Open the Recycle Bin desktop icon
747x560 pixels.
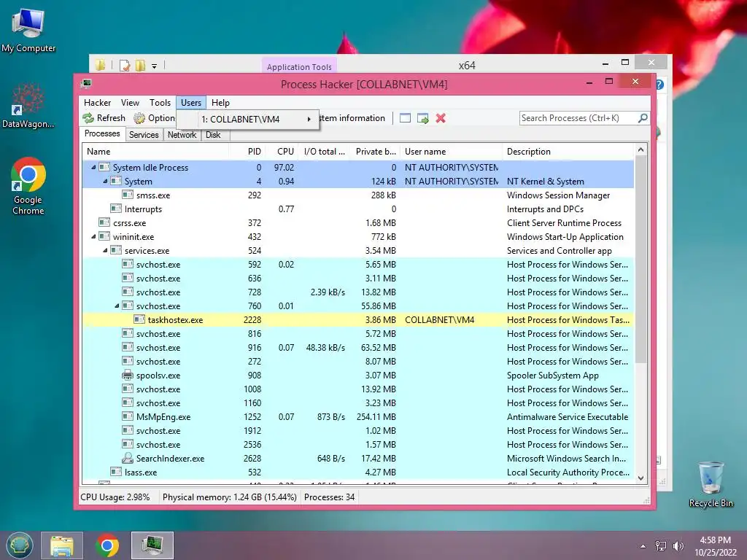(x=711, y=484)
